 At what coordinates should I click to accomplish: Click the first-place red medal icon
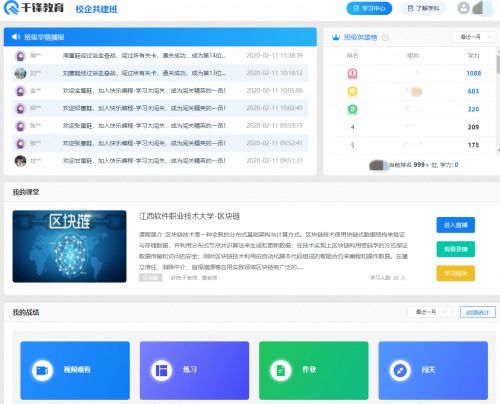(x=352, y=74)
